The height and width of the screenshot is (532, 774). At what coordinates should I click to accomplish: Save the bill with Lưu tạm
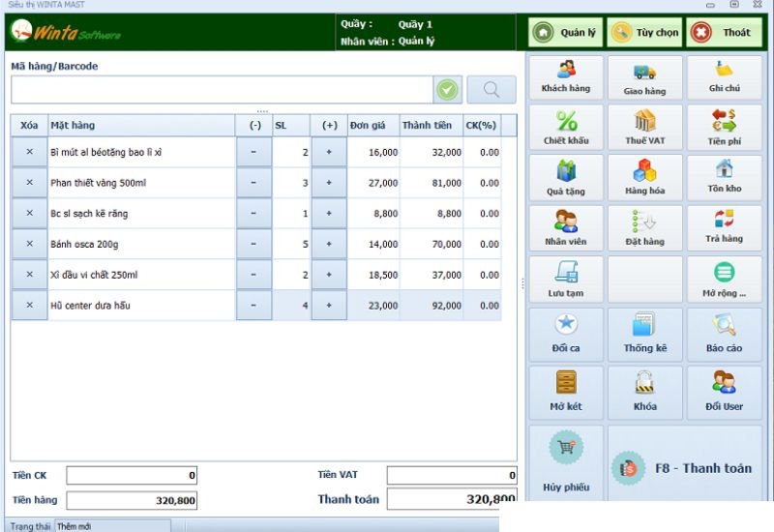coord(566,279)
